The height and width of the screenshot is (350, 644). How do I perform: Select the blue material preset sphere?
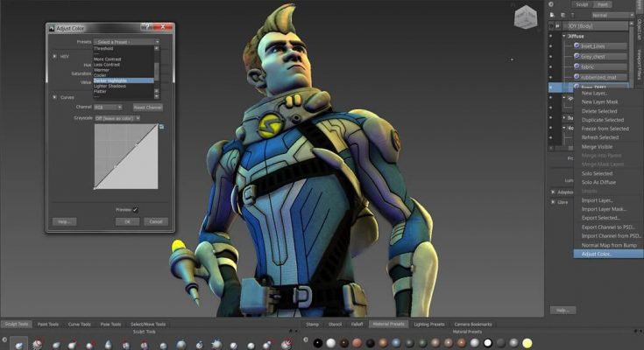click(x=396, y=343)
